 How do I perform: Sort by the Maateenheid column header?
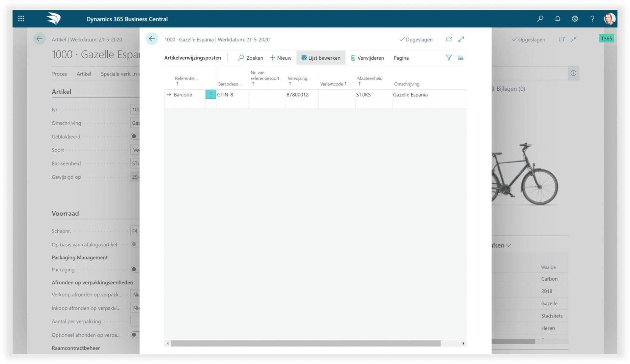370,81
